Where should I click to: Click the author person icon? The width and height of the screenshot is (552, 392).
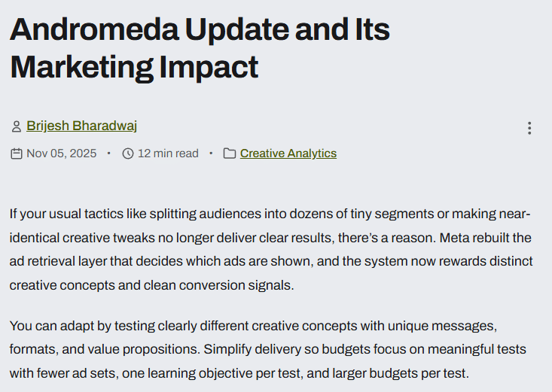tap(17, 126)
